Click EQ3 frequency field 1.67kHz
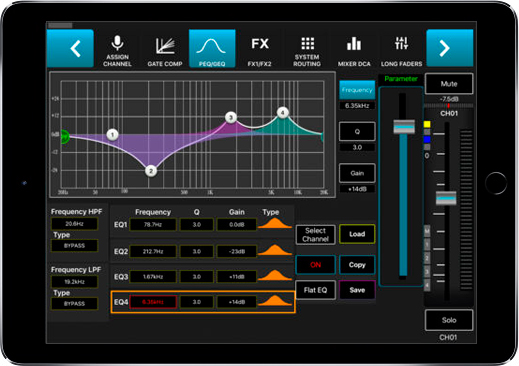Screen dimensions: 519x366 [x=153, y=277]
